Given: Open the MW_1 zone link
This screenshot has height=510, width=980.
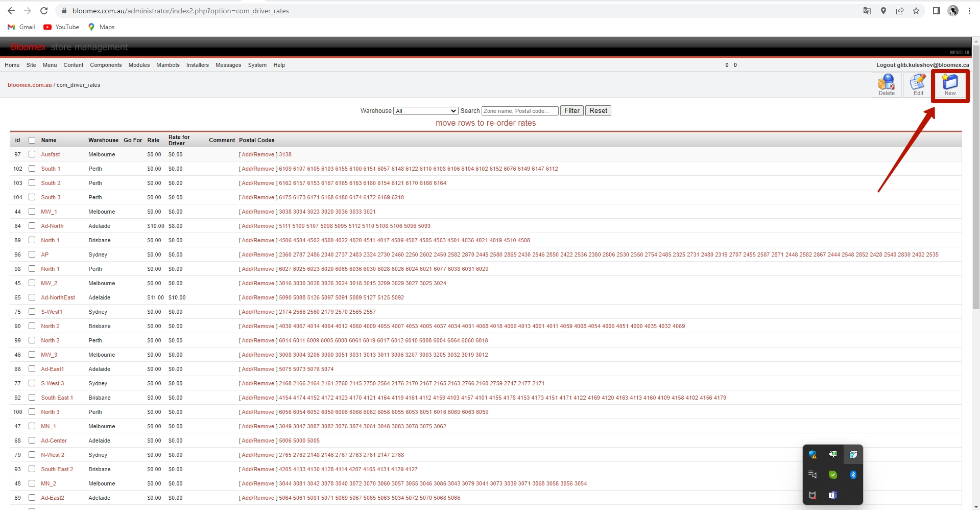Looking at the screenshot, I should pos(49,212).
